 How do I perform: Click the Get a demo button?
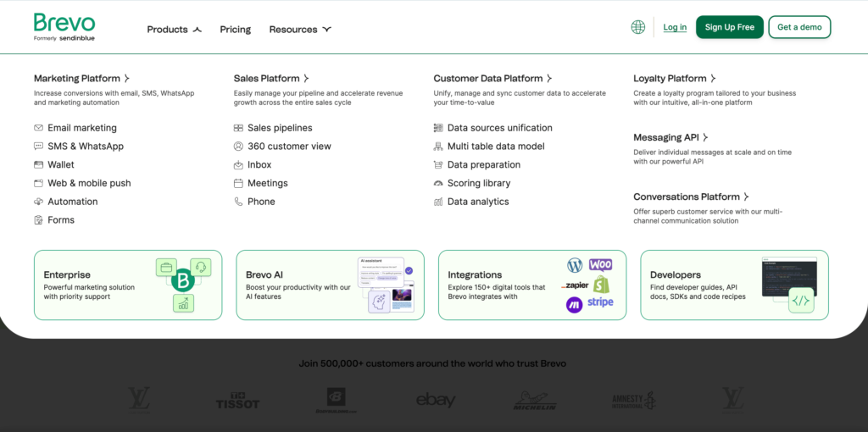click(799, 27)
